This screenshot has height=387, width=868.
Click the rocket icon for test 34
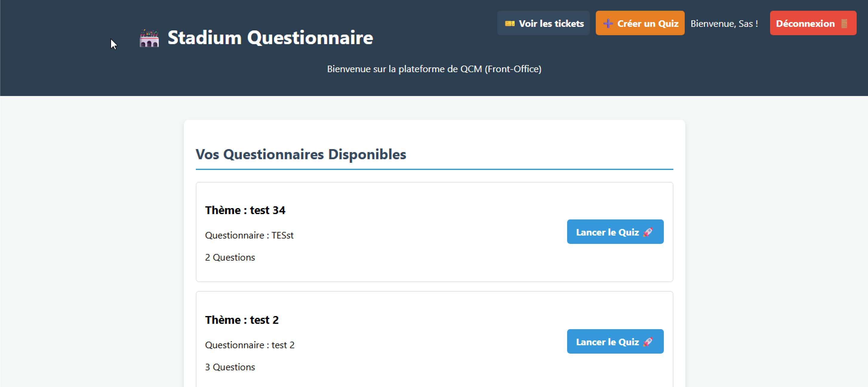pyautogui.click(x=648, y=232)
